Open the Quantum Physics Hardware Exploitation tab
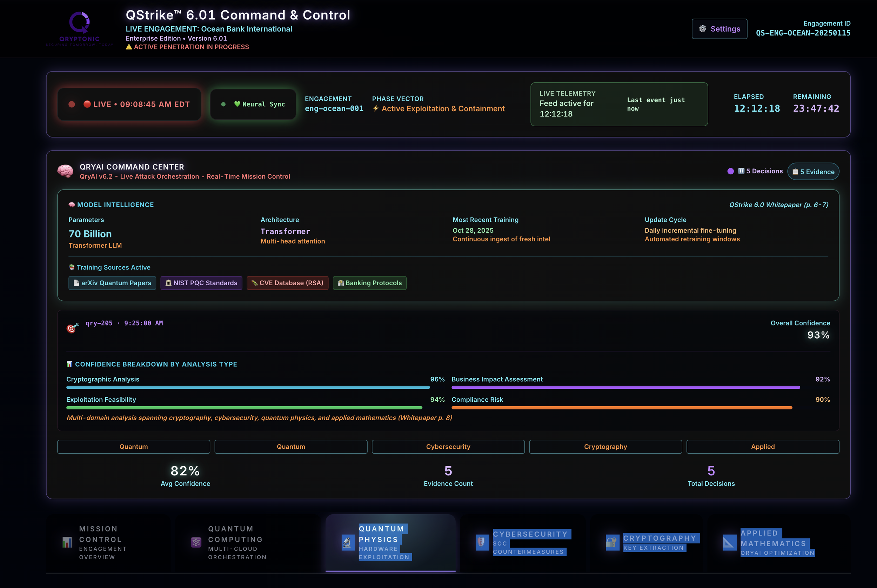This screenshot has width=877, height=588. [391, 542]
